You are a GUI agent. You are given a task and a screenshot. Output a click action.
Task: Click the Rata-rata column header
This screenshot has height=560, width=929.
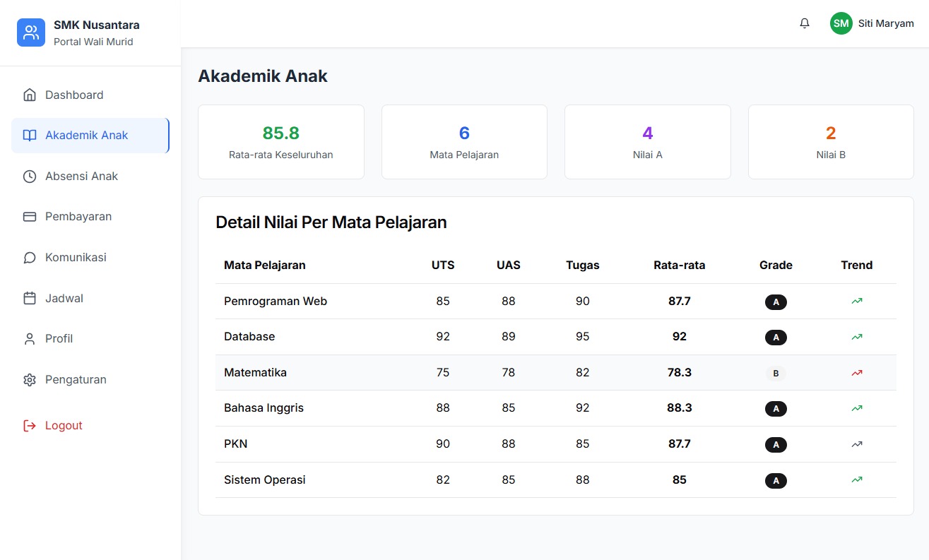point(679,266)
